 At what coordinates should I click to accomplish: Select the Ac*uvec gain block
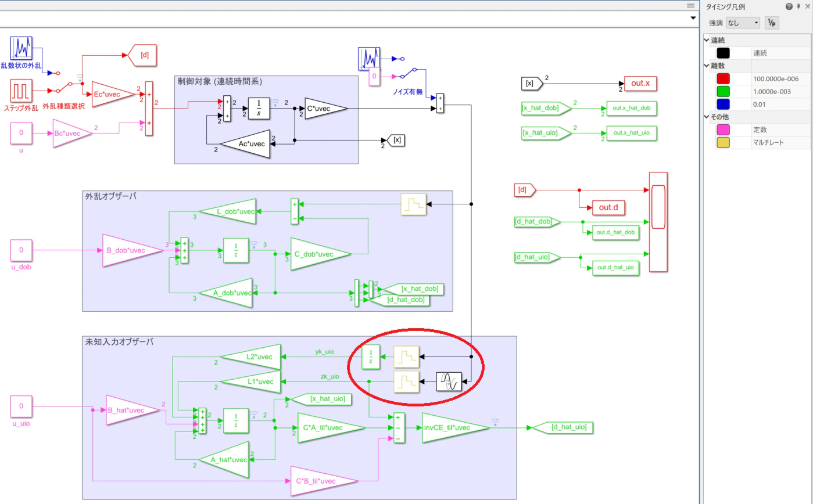coord(246,144)
